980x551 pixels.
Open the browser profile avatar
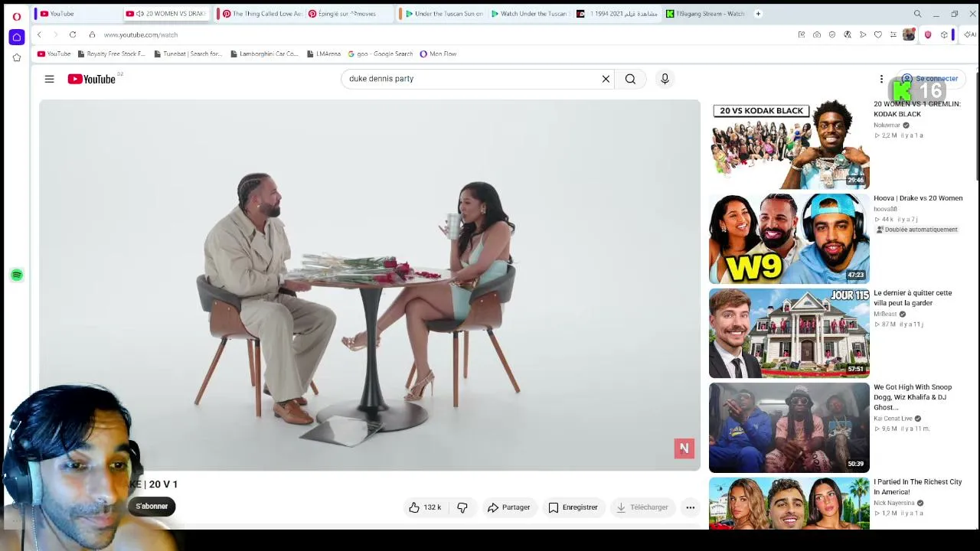point(909,34)
